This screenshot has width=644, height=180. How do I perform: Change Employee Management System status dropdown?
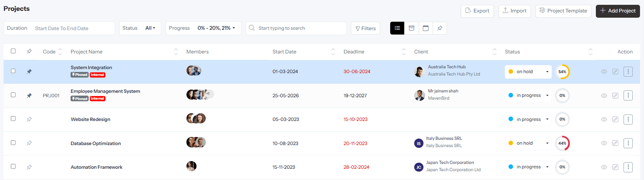pos(528,96)
